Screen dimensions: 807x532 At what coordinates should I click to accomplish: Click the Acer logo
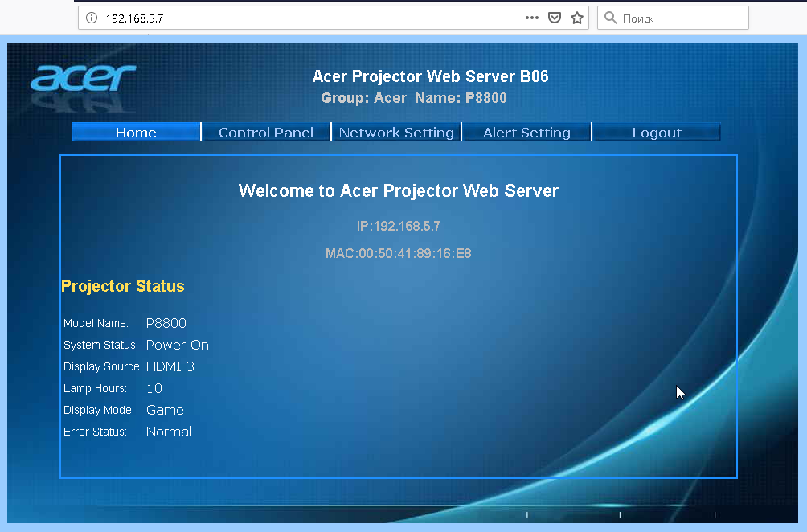coord(84,78)
